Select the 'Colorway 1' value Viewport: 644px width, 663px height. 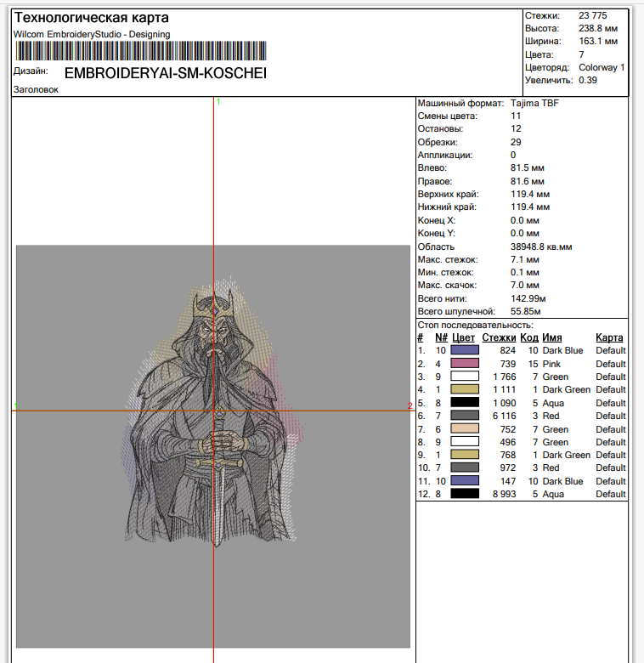click(x=602, y=67)
